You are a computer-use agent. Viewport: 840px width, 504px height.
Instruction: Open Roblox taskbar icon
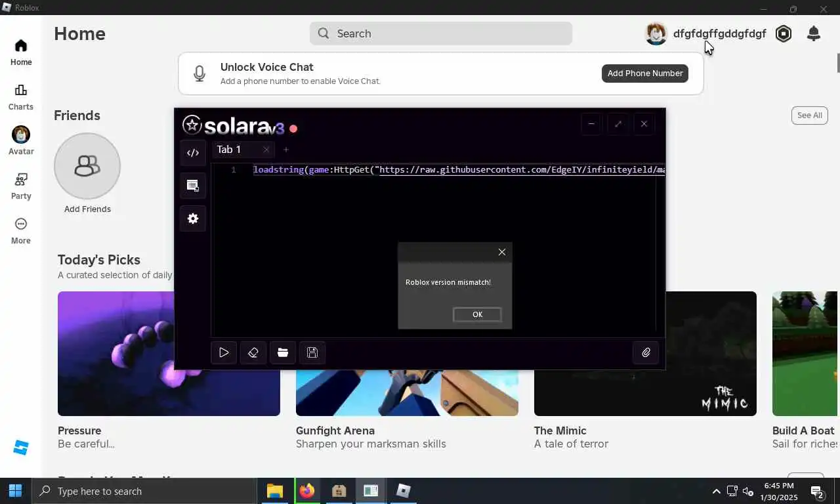click(x=403, y=491)
